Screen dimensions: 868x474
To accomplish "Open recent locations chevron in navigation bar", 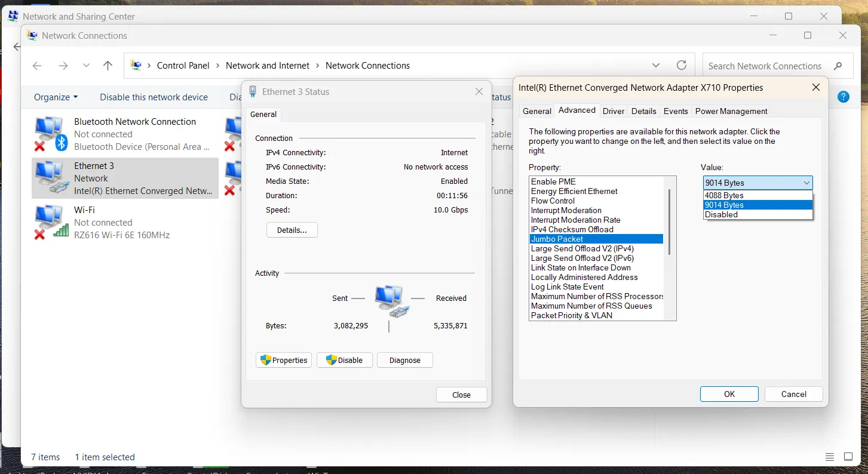I will (x=86, y=66).
